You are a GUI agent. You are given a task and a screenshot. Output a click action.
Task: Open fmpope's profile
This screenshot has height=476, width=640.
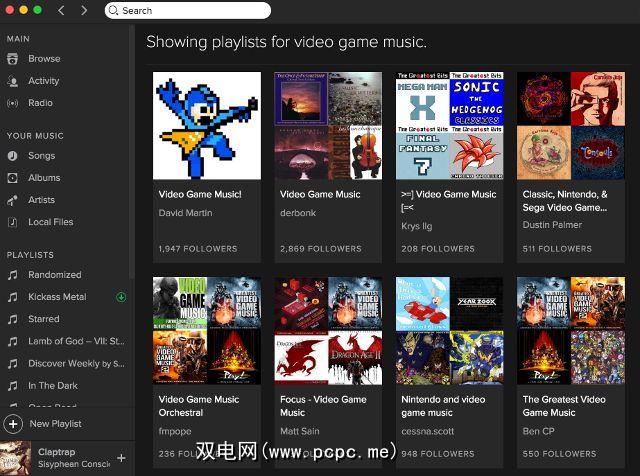pyautogui.click(x=175, y=431)
